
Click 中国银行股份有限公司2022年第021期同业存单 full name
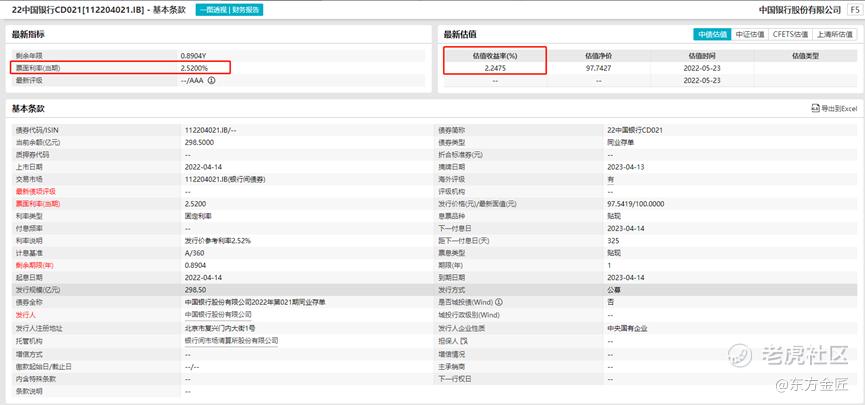255,302
